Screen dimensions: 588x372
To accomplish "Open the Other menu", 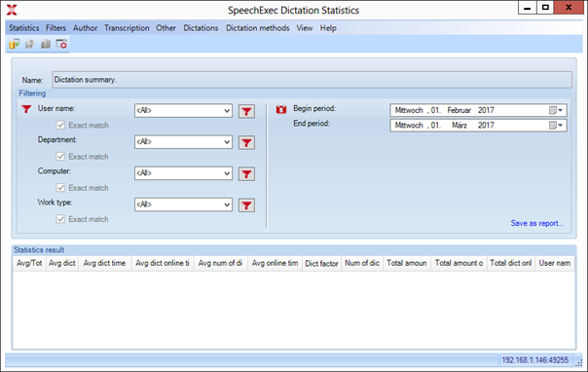I will click(166, 28).
